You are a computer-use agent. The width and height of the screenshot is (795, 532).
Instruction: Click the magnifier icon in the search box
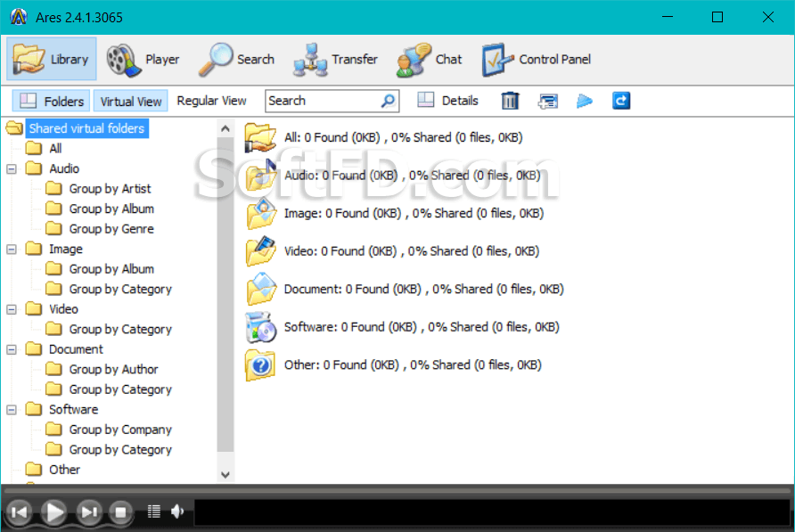(389, 101)
